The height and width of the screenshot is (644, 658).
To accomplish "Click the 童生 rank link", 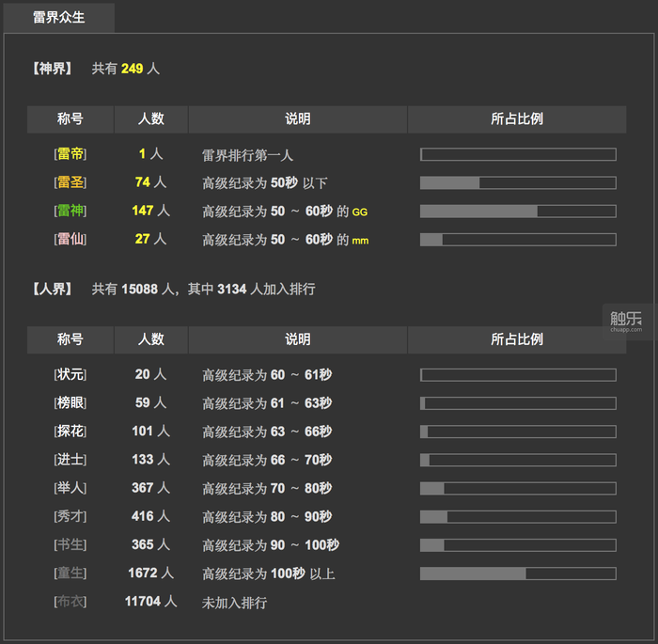I will (x=70, y=573).
